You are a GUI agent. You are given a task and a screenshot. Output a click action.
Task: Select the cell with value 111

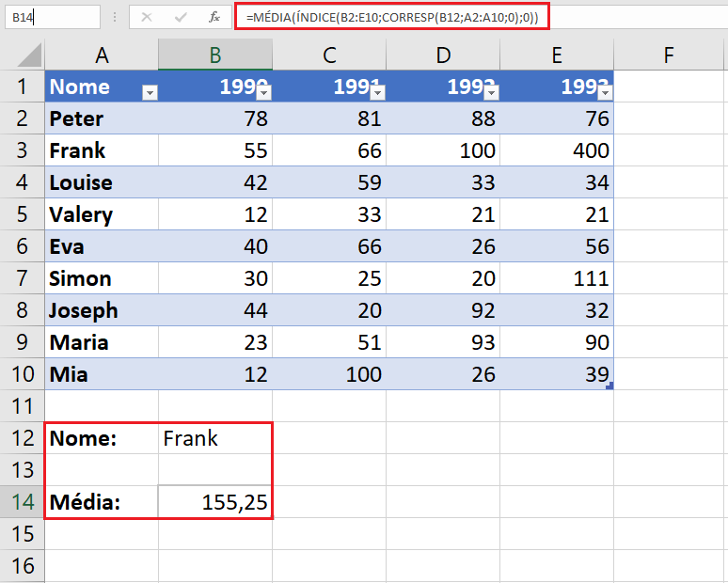(x=557, y=278)
